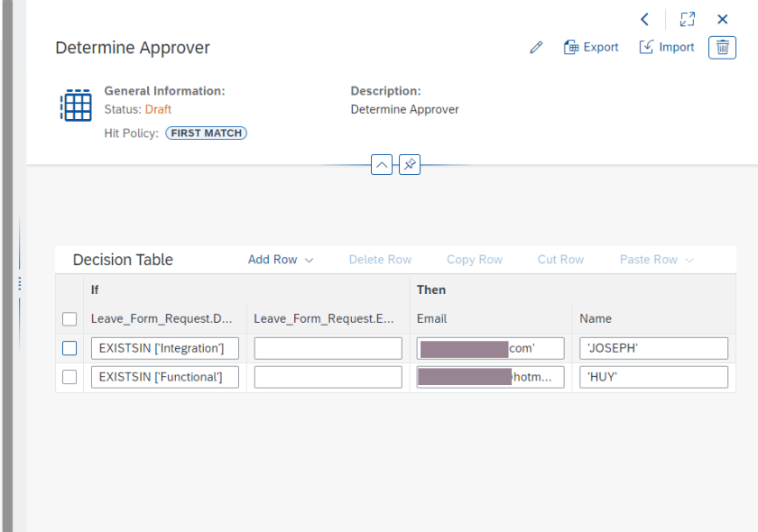The height and width of the screenshot is (532, 758).
Task: Select the checkbox for the Functional row
Action: pyautogui.click(x=69, y=377)
